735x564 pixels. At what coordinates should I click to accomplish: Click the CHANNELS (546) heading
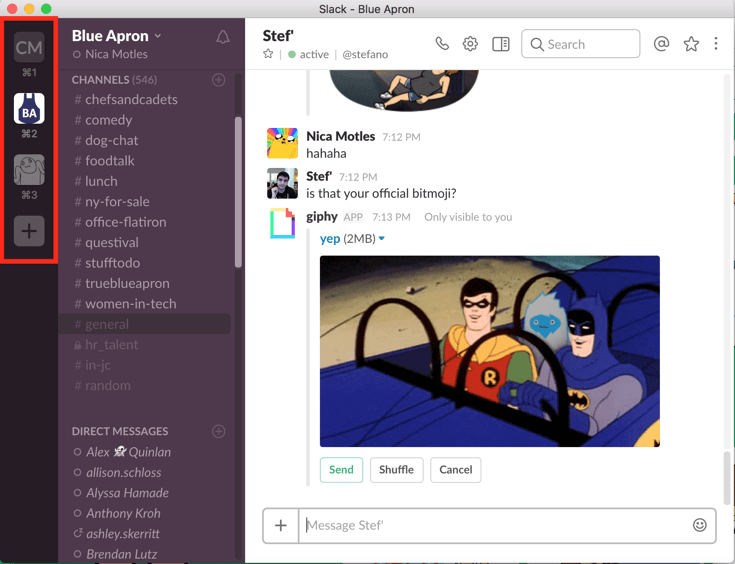click(x=114, y=80)
